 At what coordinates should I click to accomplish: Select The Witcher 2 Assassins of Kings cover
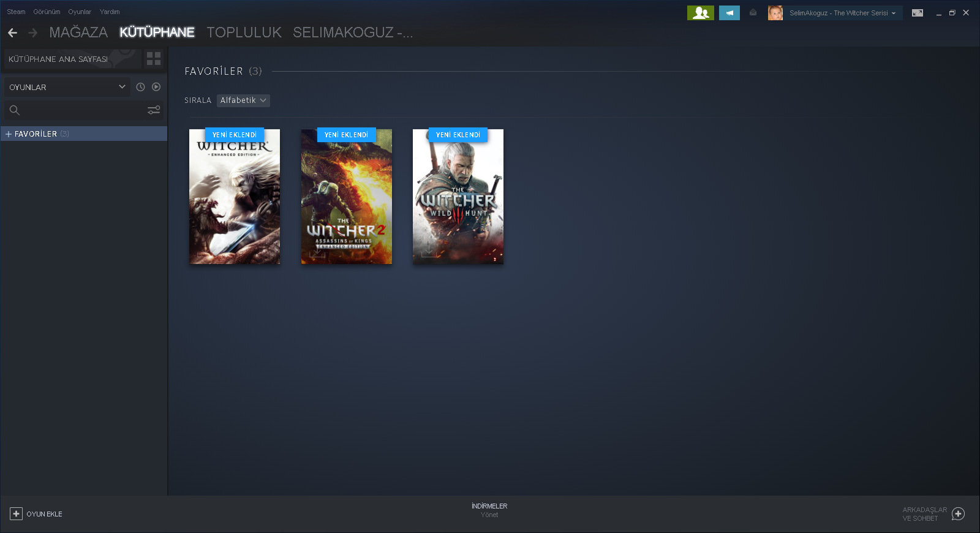pyautogui.click(x=347, y=197)
